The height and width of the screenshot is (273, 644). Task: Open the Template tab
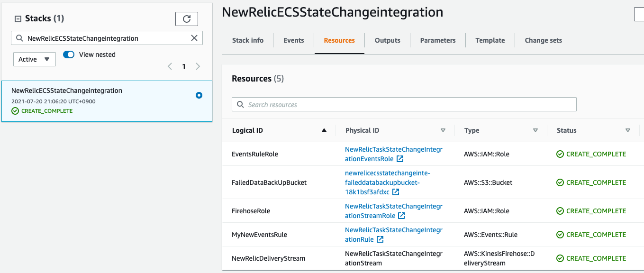490,40
